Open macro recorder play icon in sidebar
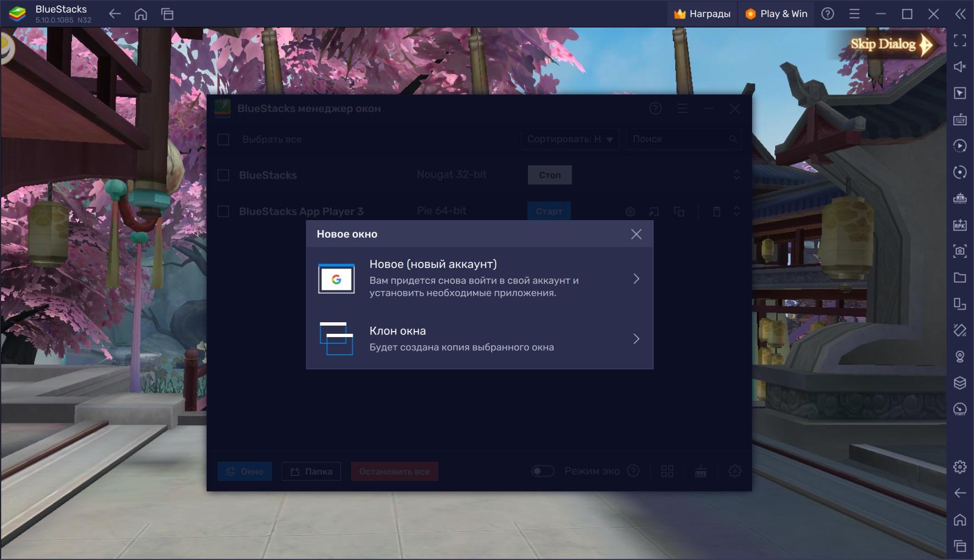This screenshot has width=974, height=560. tap(960, 145)
